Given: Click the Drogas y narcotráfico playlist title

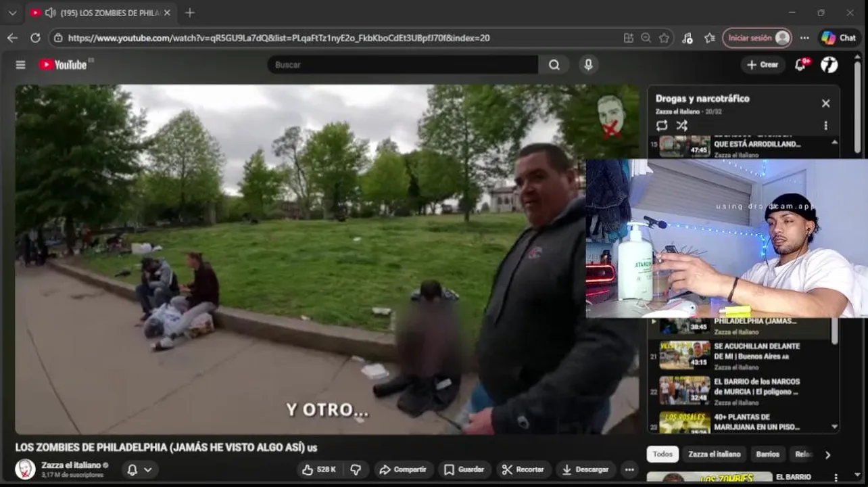Looking at the screenshot, I should (702, 99).
